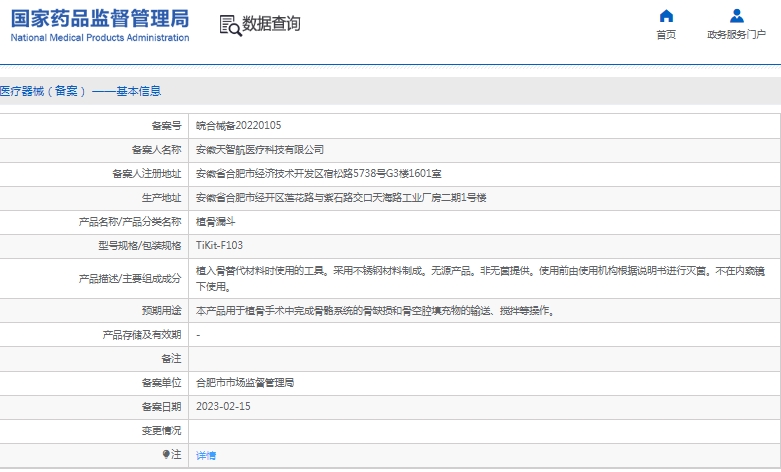Click the filing date 2023-02-15
781x472 pixels.
[223, 406]
